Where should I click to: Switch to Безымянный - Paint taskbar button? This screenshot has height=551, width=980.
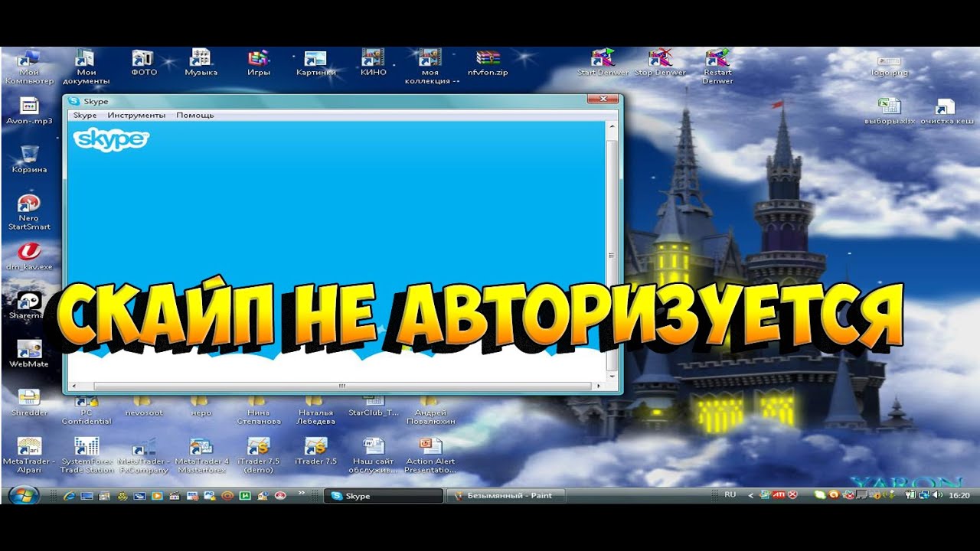pyautogui.click(x=505, y=496)
